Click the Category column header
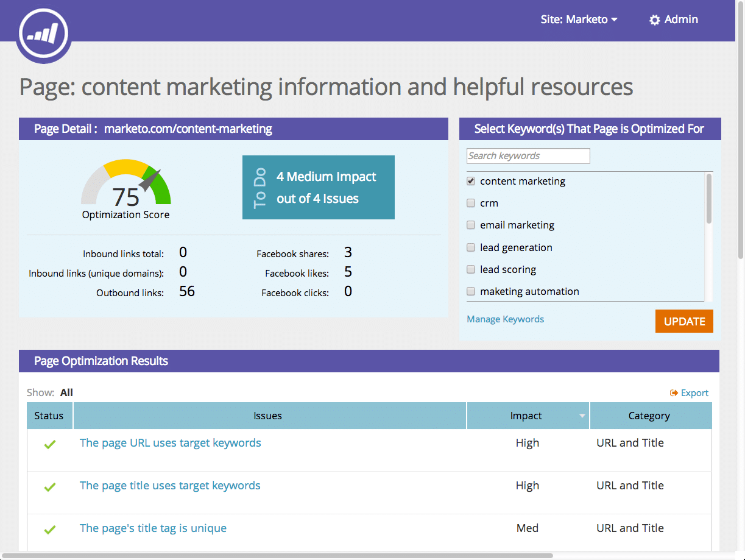This screenshot has width=745, height=560. pyautogui.click(x=649, y=416)
